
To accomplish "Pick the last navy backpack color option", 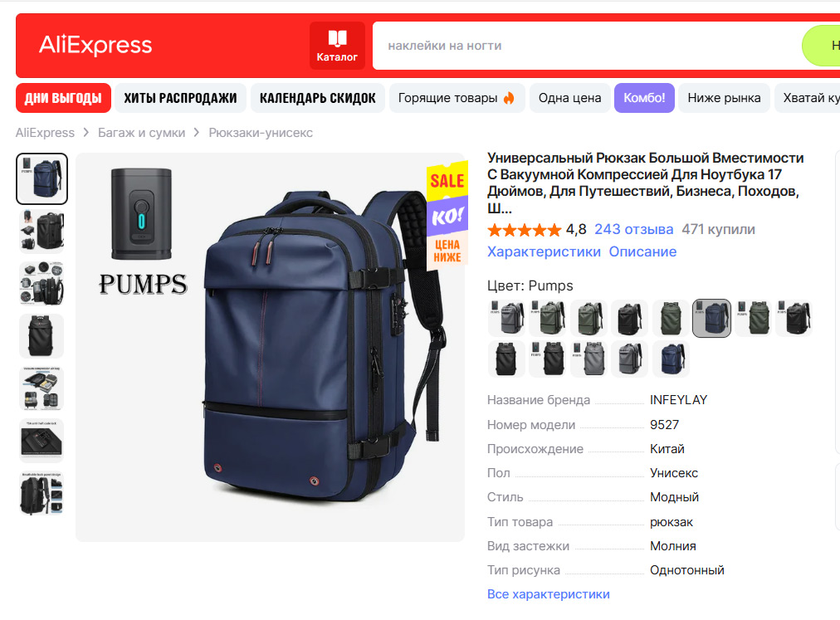I will coord(671,359).
